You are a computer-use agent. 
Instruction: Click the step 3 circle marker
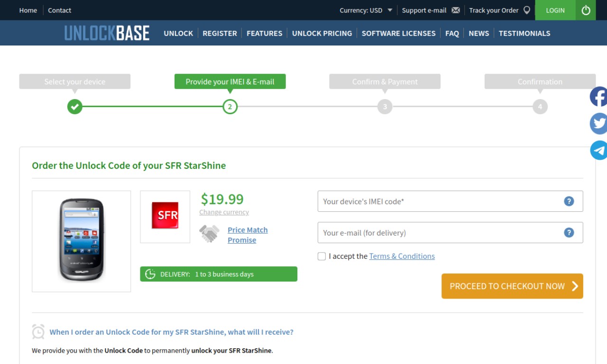tap(385, 107)
